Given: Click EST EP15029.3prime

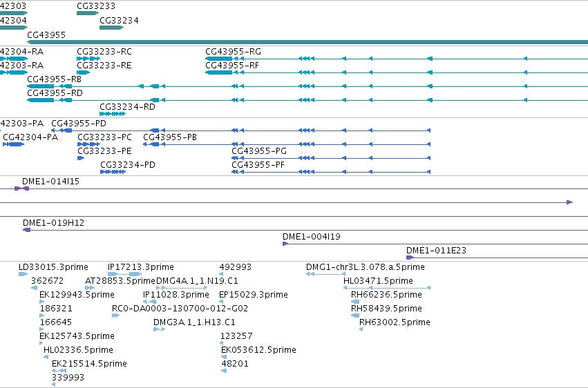Looking at the screenshot, I should pos(221,302).
